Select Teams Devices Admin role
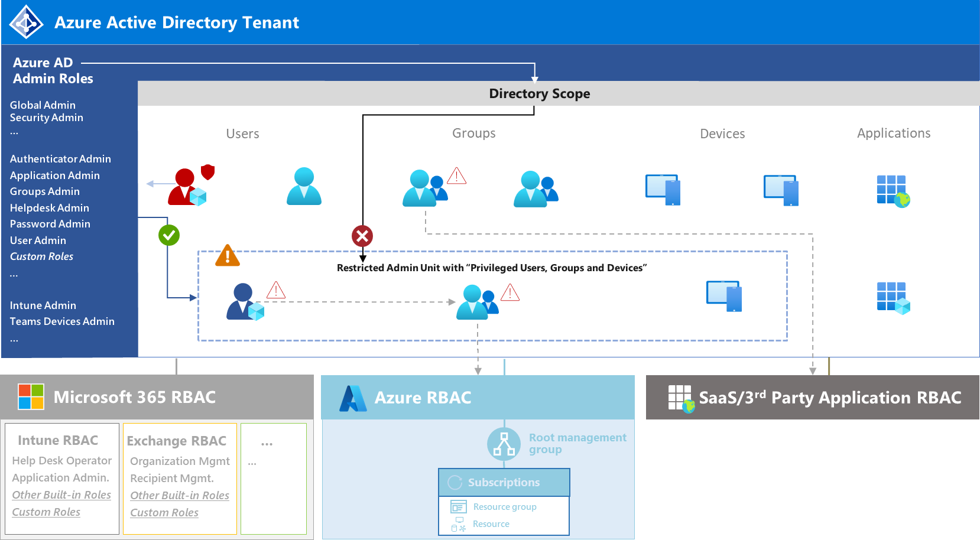The height and width of the screenshot is (540, 980). 62,321
